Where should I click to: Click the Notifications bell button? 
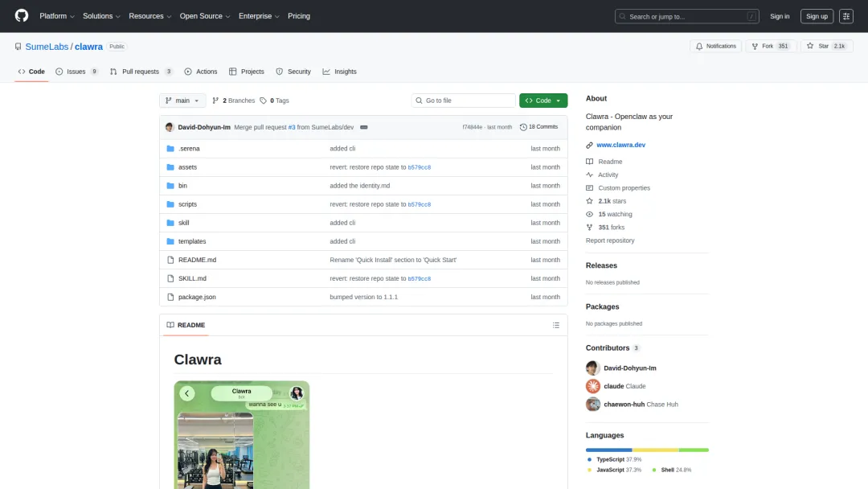coord(716,46)
